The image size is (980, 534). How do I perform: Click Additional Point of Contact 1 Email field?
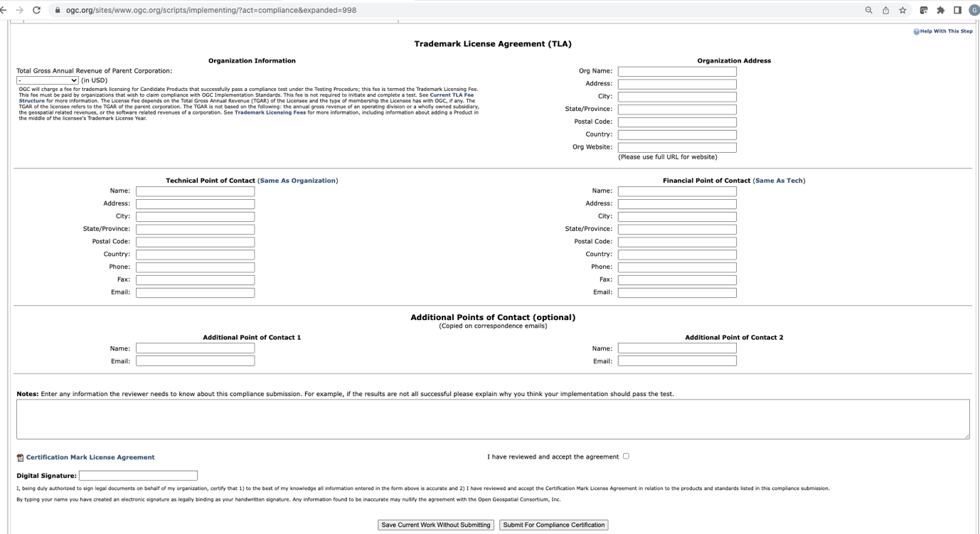195,361
